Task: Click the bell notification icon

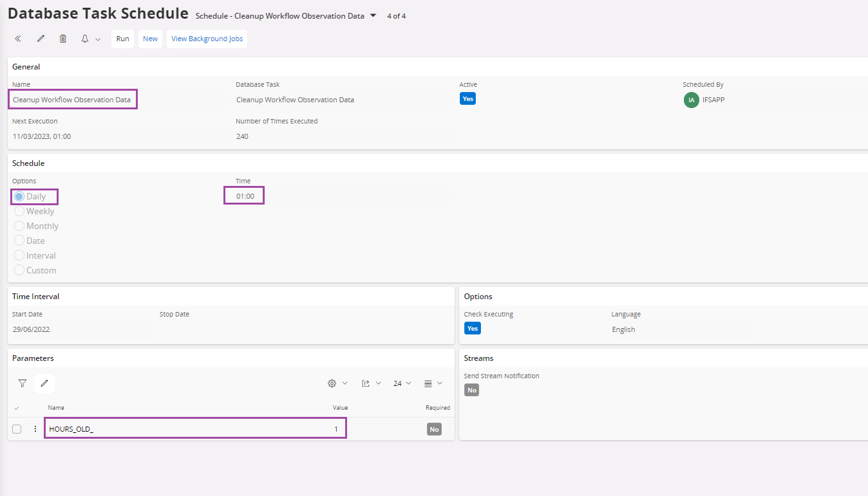Action: (85, 39)
